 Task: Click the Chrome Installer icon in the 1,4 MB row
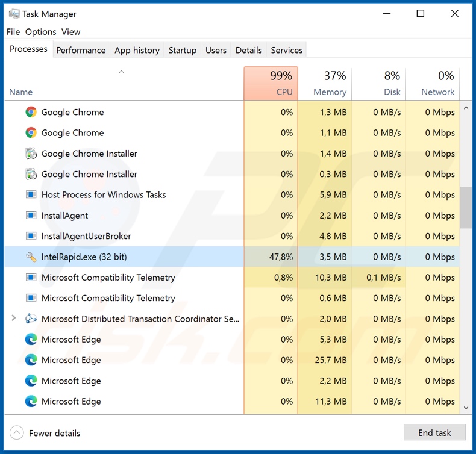31,154
